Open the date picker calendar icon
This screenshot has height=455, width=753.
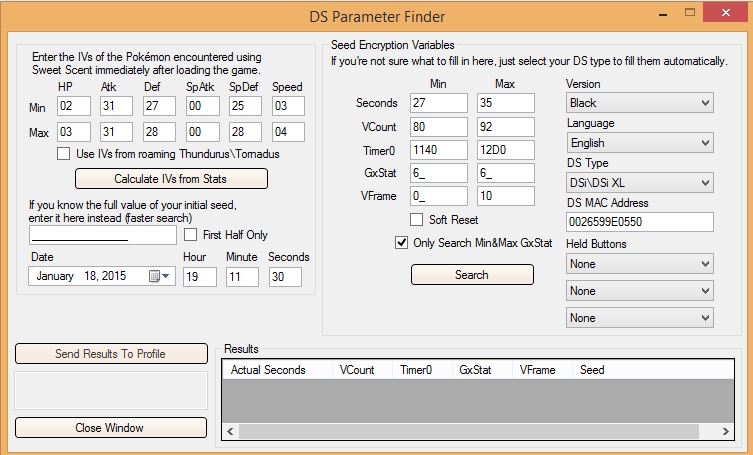point(155,277)
